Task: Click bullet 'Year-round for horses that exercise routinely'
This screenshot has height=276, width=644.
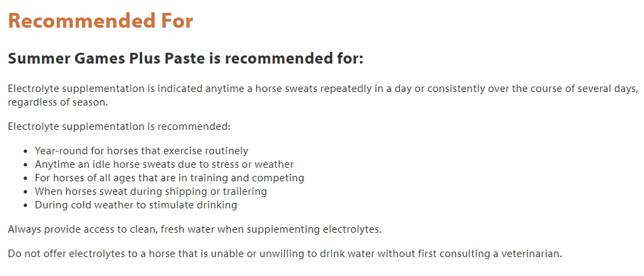Action: click(x=141, y=151)
